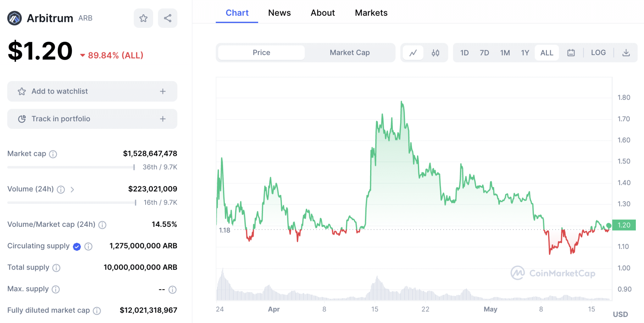Click Fully diluted market cap info icon
Viewport: 644px width, 323px height.
click(x=97, y=311)
